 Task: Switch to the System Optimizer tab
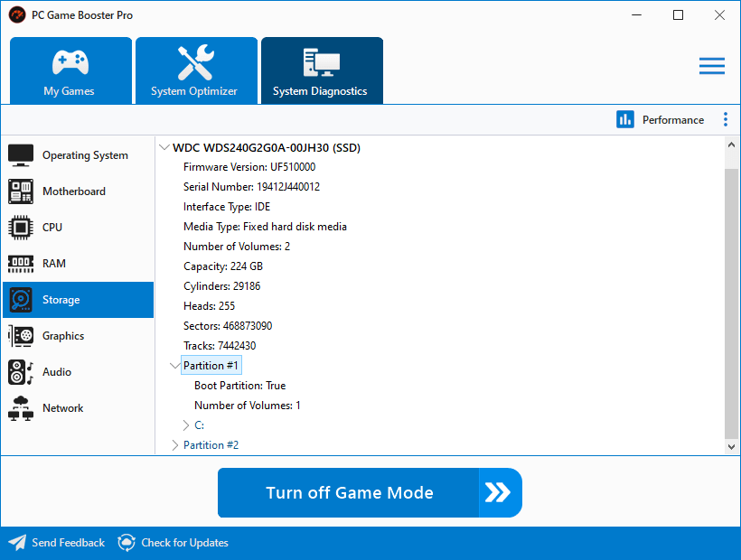(196, 70)
